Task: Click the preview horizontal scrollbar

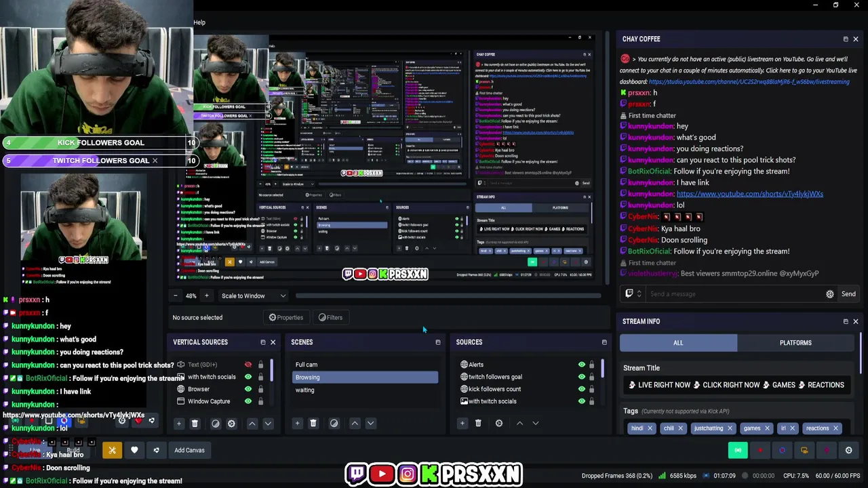Action: (448, 296)
